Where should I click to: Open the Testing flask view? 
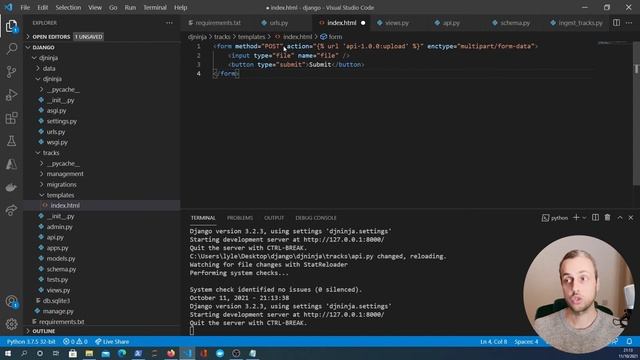[x=11, y=141]
